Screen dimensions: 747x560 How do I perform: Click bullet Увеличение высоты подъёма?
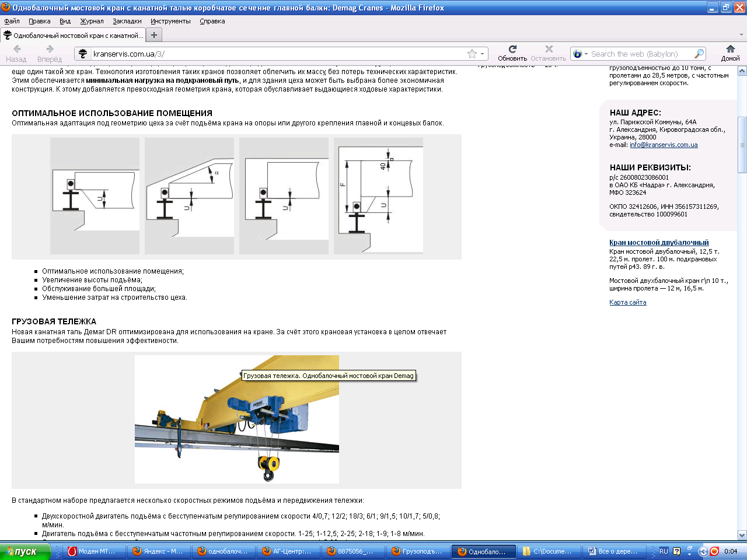tap(92, 280)
